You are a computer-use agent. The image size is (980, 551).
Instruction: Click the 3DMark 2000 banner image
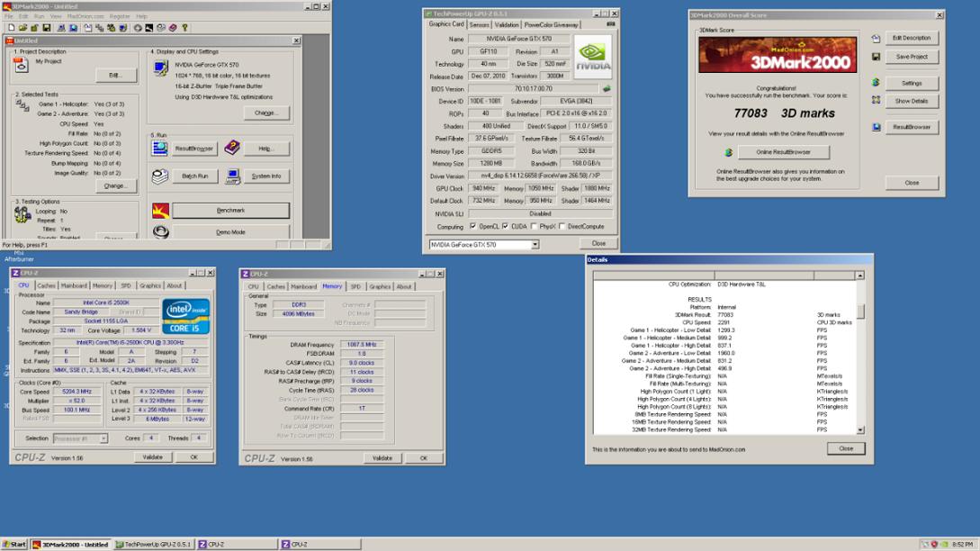778,54
